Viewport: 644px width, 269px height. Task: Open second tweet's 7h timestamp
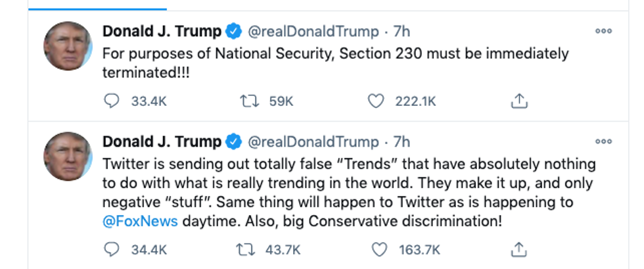(x=402, y=141)
